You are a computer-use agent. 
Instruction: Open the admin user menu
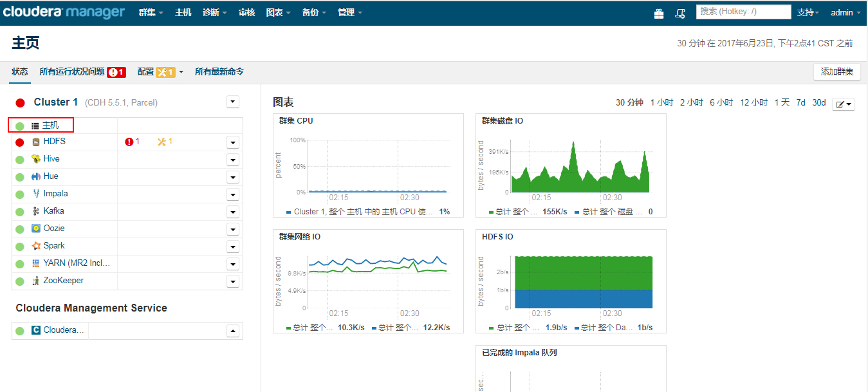(845, 13)
